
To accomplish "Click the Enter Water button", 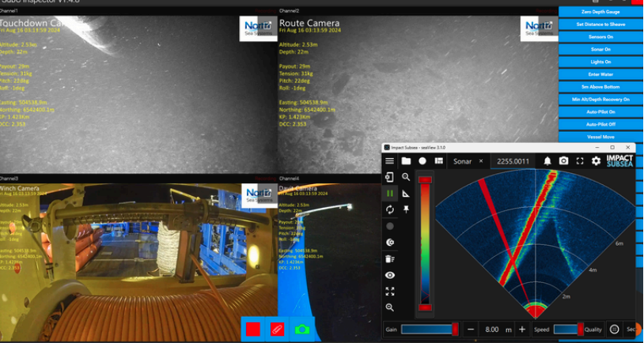I will [600, 74].
